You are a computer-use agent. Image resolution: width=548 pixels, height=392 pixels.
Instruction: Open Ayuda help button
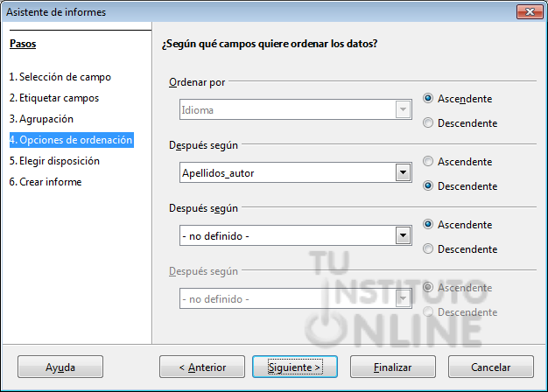60,367
